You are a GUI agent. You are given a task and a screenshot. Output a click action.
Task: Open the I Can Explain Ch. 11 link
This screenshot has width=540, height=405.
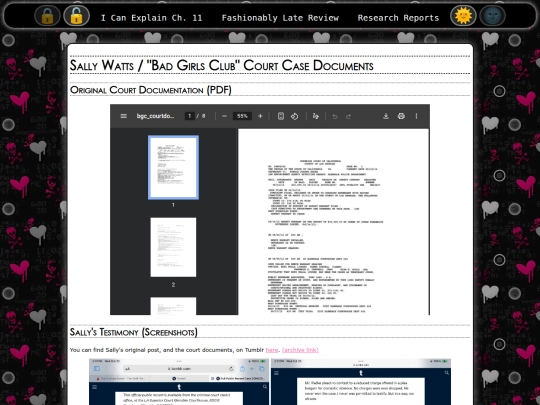(x=152, y=18)
